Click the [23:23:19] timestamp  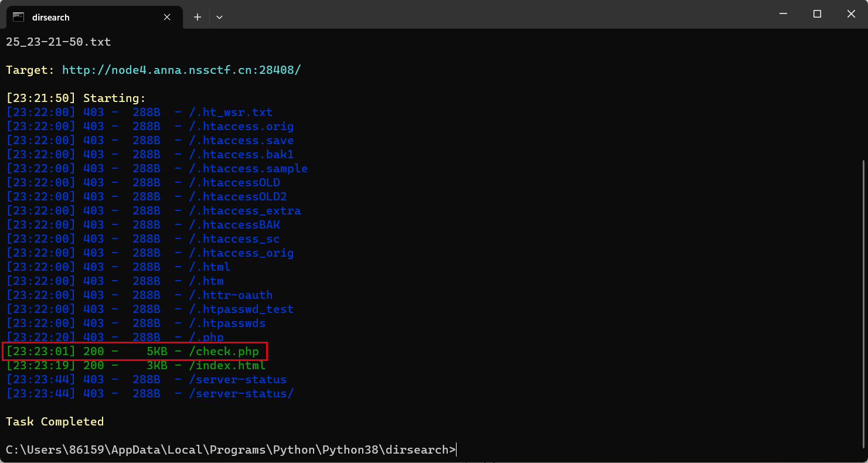(x=40, y=365)
